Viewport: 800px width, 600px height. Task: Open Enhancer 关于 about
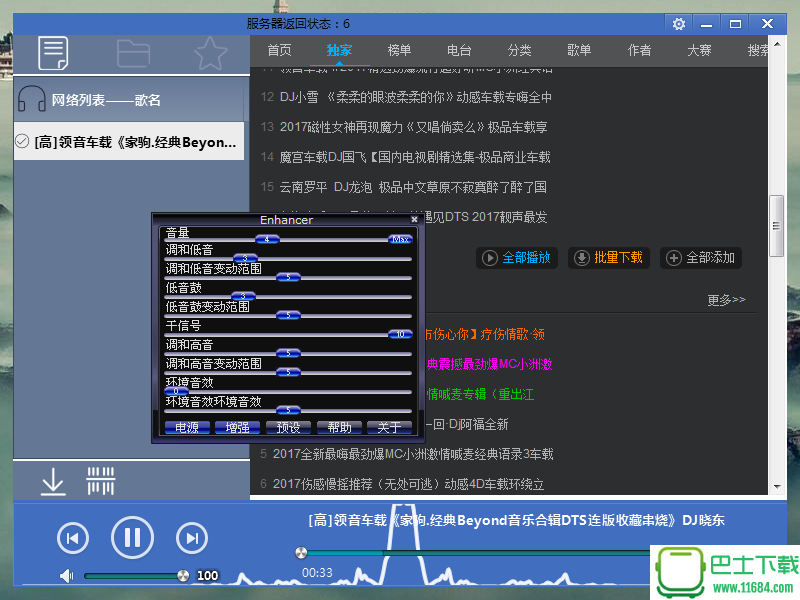tap(389, 427)
